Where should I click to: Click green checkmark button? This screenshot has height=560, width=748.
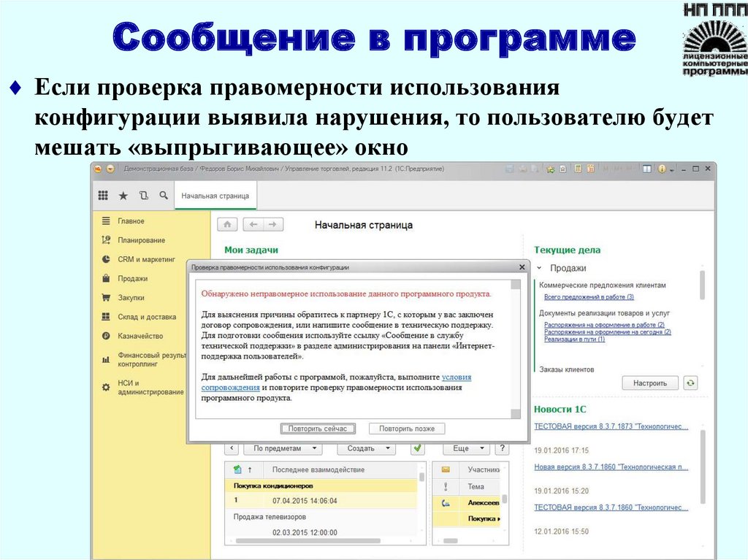click(417, 448)
